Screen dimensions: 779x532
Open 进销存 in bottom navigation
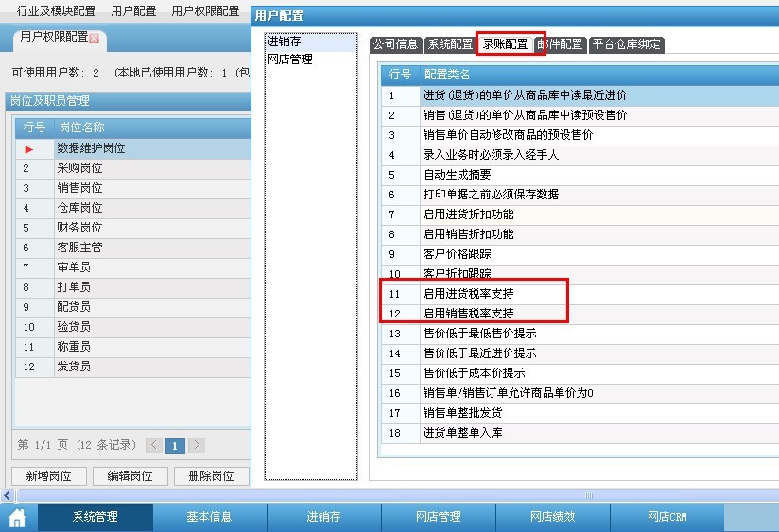tap(324, 517)
